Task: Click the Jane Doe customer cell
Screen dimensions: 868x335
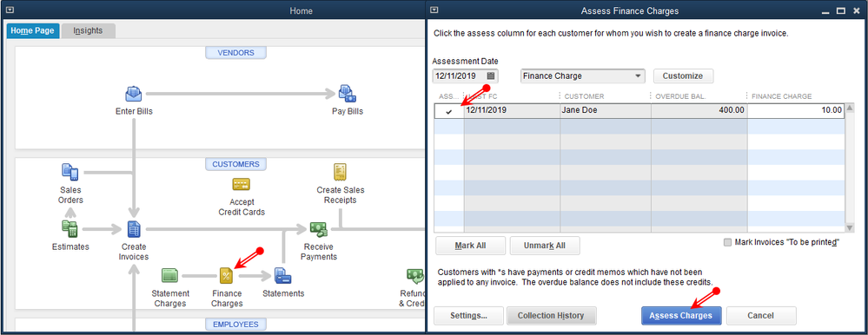Action: 606,110
